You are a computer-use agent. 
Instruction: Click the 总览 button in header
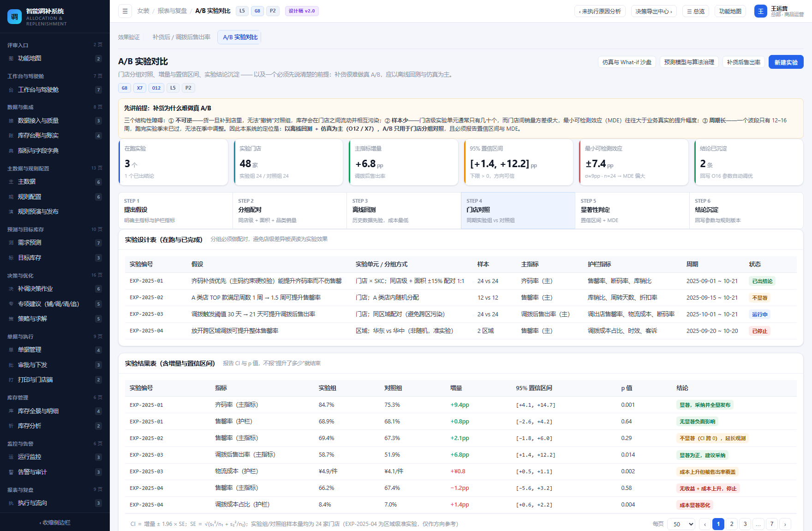696,11
